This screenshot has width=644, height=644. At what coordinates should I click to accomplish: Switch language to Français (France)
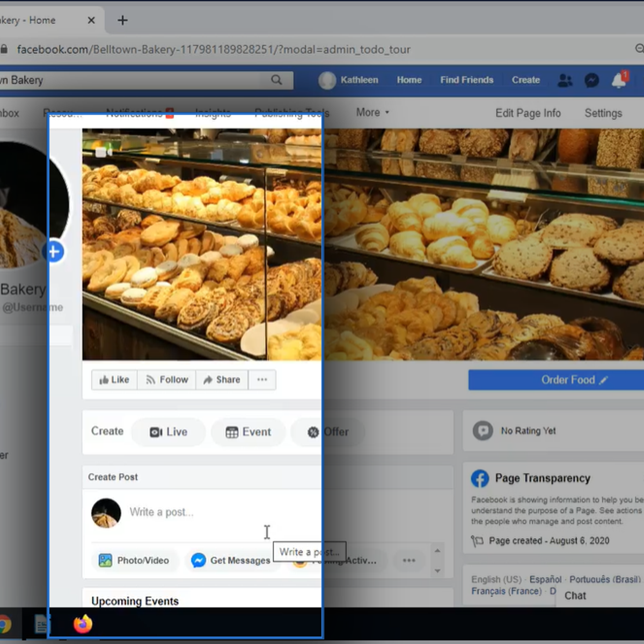[x=507, y=591]
